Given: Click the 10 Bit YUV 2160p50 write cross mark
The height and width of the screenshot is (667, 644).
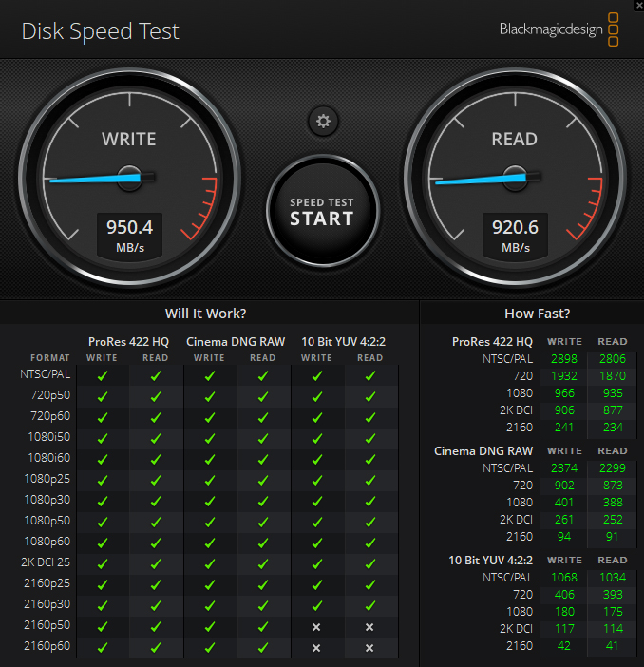Looking at the screenshot, I should pos(317,627).
